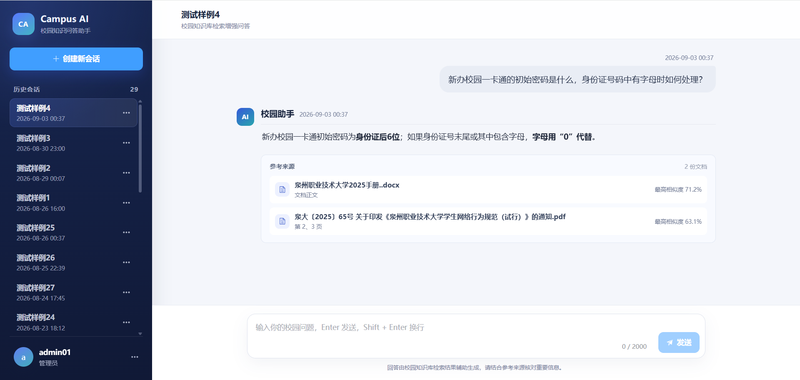
Task: Click the 创建新会话 button
Action: [x=76, y=59]
